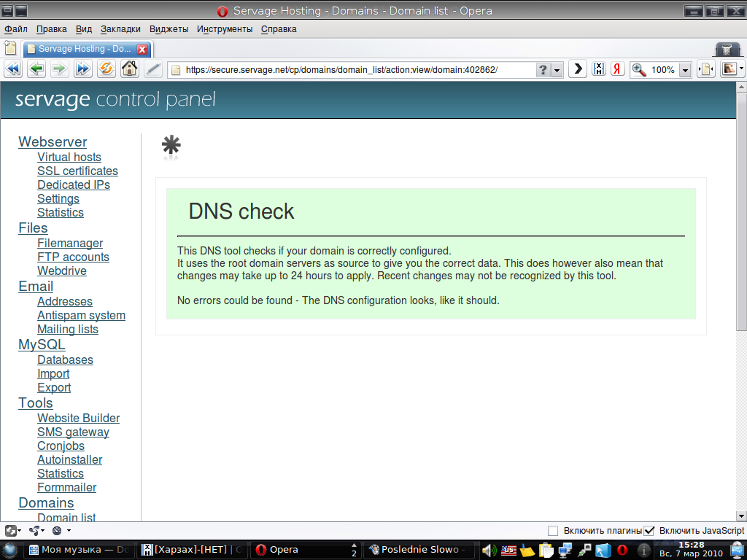
Task: Open the Home page icon
Action: coord(130,69)
